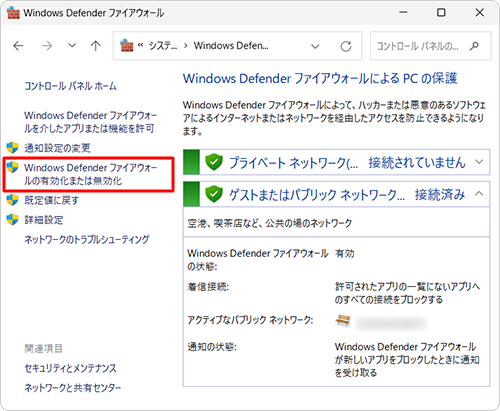Click the 有効 firewall state value

point(345,254)
